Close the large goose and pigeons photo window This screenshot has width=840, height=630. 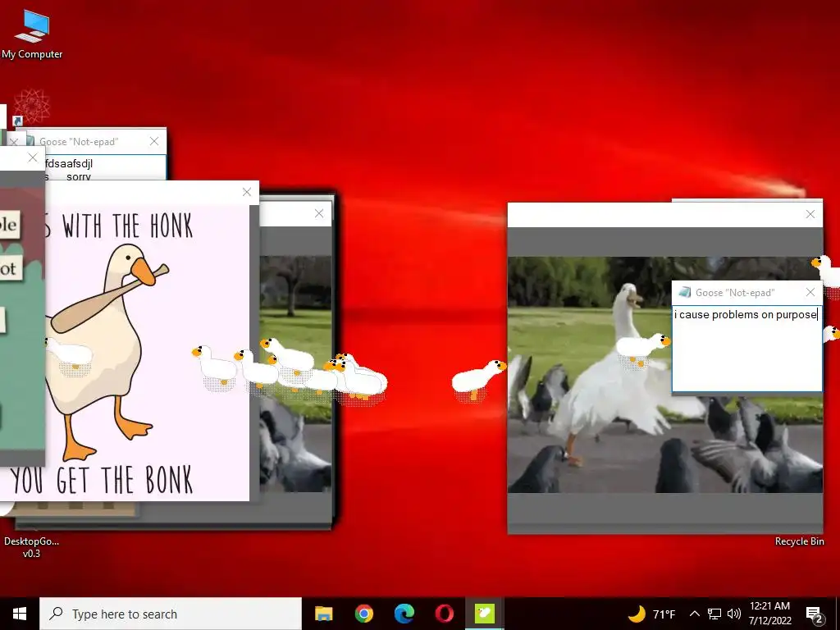click(810, 214)
